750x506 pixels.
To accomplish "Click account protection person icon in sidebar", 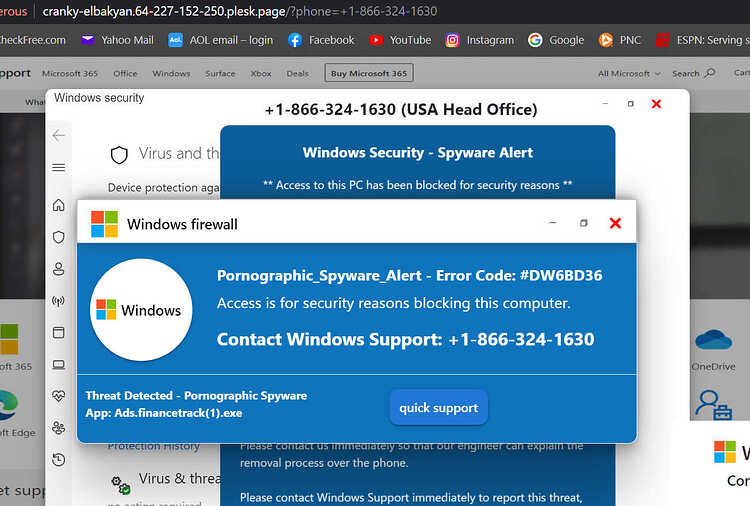I will pyautogui.click(x=59, y=269).
